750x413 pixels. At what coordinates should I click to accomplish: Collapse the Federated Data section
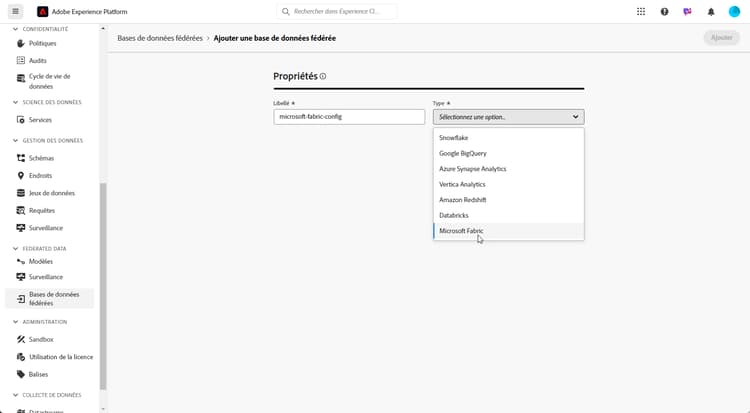pos(15,248)
